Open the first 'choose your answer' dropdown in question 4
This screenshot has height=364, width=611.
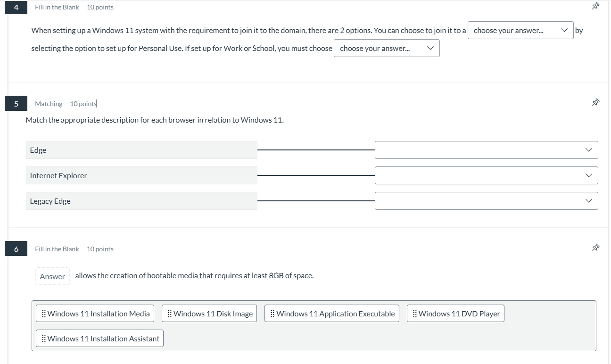tap(520, 30)
